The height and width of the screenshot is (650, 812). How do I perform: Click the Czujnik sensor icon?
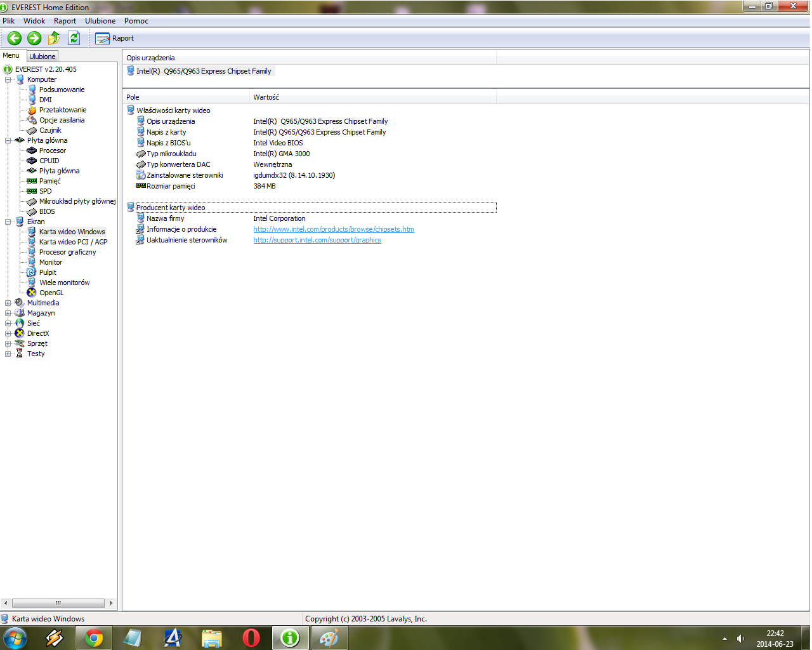click(x=32, y=130)
